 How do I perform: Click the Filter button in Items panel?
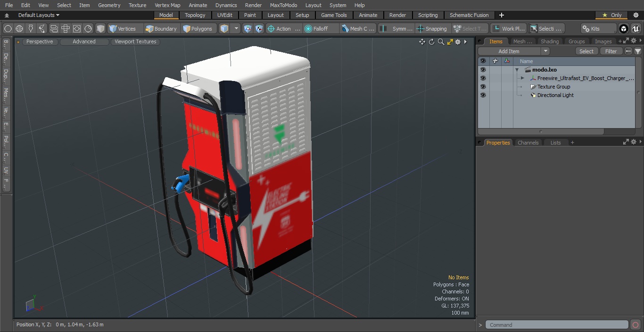611,51
